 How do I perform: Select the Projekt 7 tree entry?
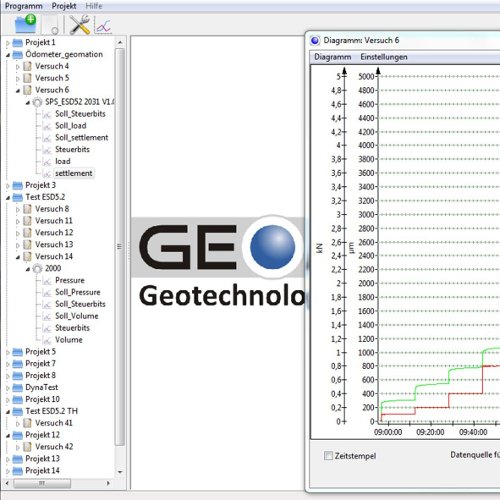coord(40,364)
